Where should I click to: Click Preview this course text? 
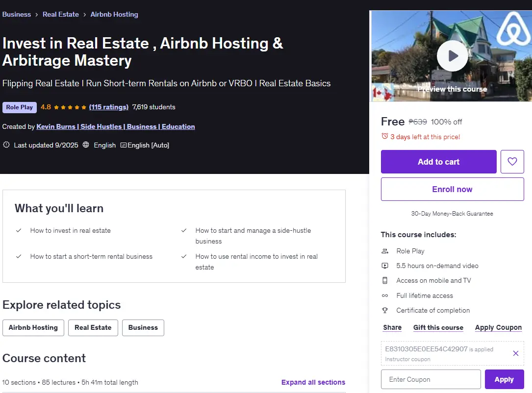(452, 89)
